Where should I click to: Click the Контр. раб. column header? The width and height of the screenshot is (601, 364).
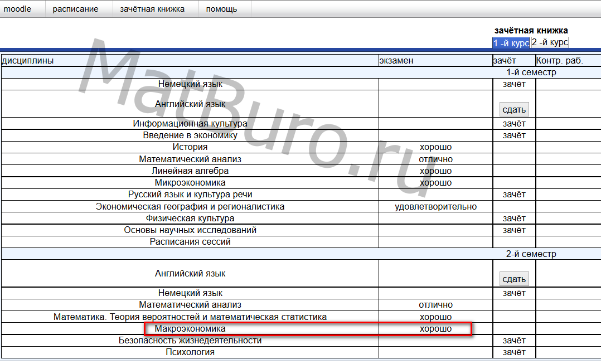(x=559, y=60)
